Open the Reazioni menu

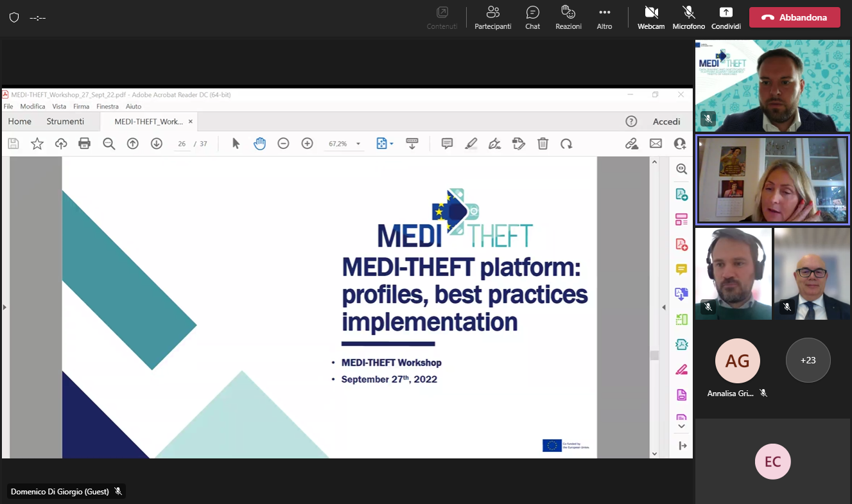pyautogui.click(x=568, y=18)
